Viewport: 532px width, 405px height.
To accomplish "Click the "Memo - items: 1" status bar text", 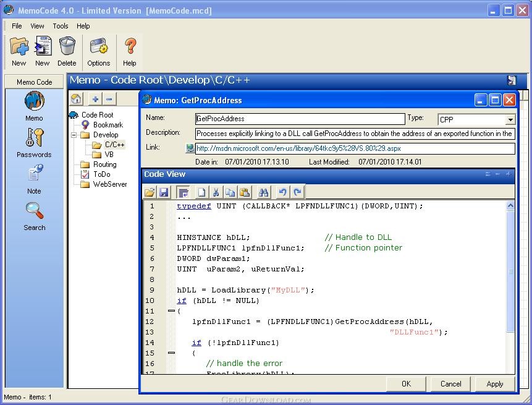I will coord(28,397).
